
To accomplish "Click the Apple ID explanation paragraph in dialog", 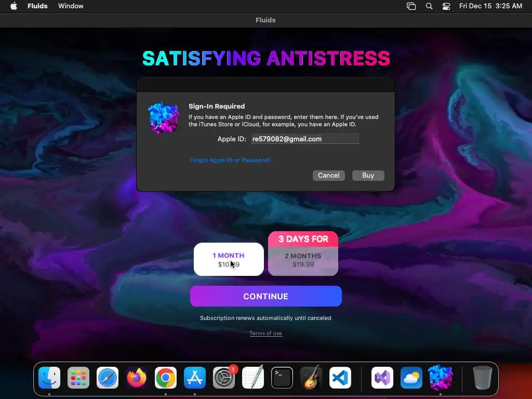I will click(283, 121).
